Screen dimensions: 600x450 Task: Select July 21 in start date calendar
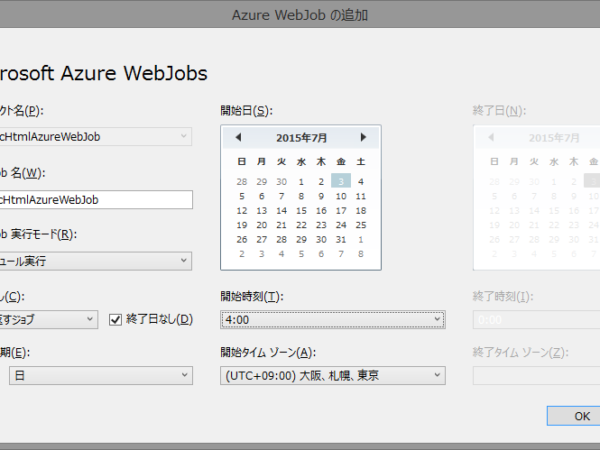[281, 225]
